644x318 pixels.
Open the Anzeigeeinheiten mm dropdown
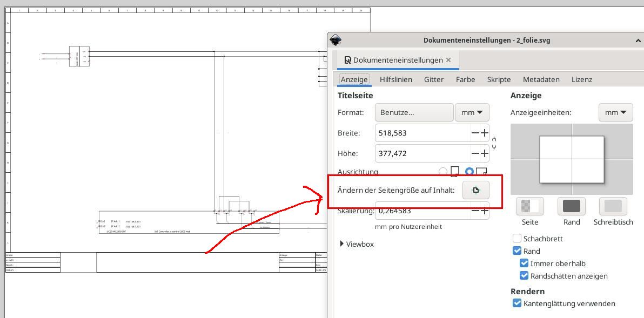616,112
